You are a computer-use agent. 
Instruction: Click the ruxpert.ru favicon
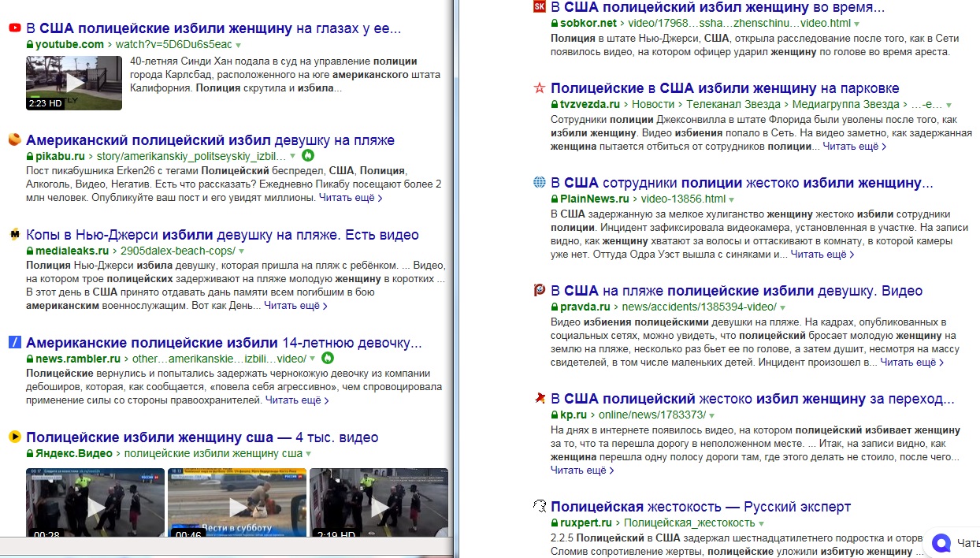click(540, 506)
